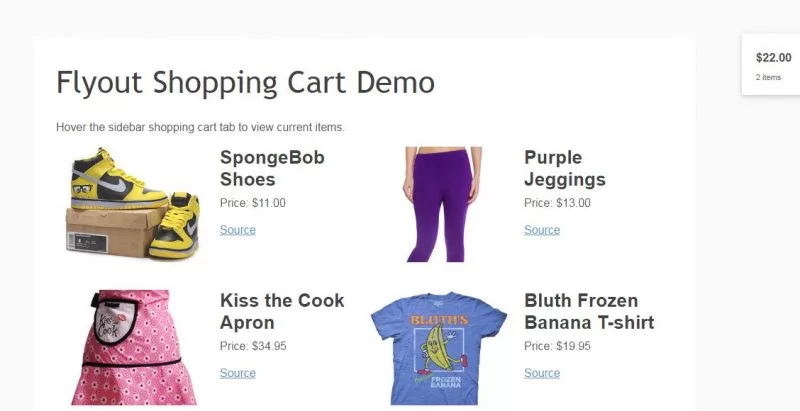Follow the Source link for Kiss the Cook Apron

[238, 373]
